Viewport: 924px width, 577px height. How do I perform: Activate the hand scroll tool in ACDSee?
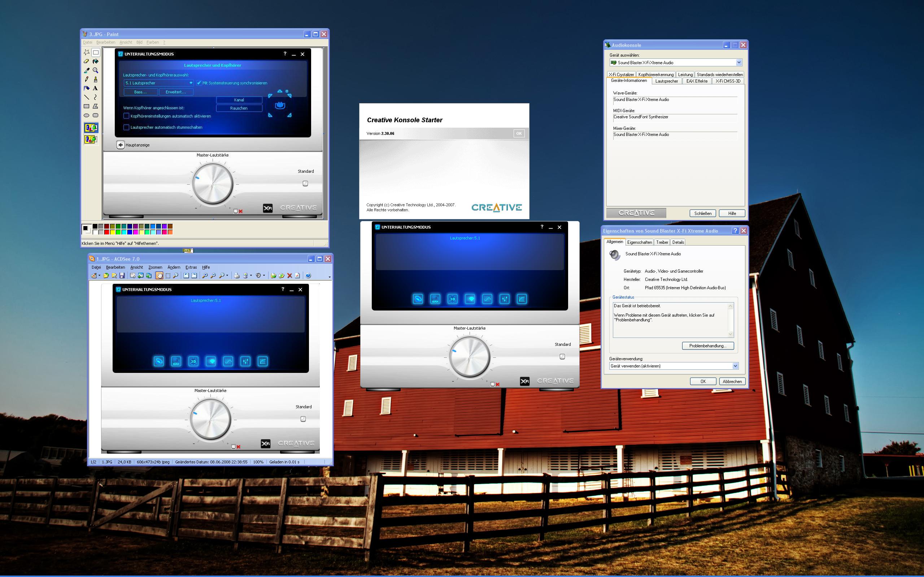159,276
